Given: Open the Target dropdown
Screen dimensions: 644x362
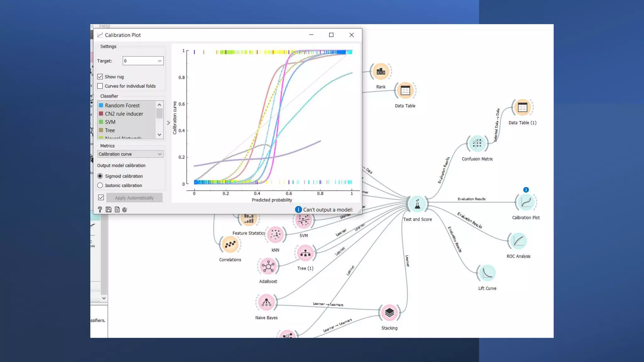Looking at the screenshot, I should point(143,61).
